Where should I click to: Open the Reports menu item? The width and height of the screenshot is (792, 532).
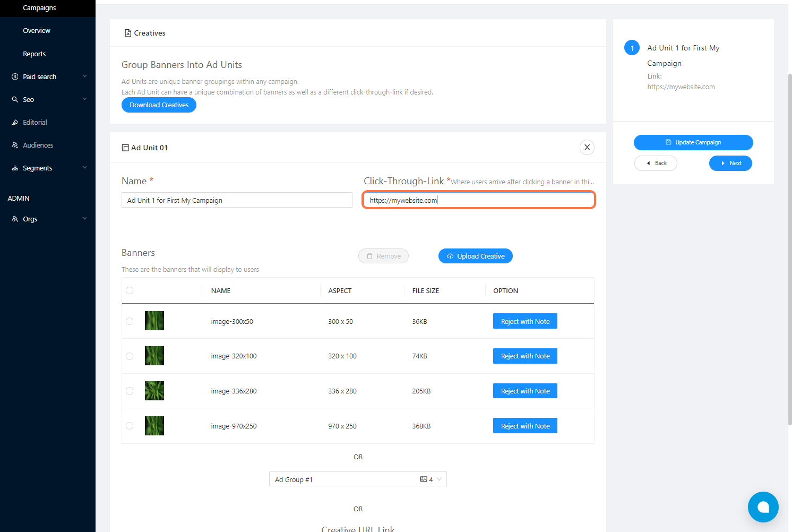pyautogui.click(x=34, y=54)
